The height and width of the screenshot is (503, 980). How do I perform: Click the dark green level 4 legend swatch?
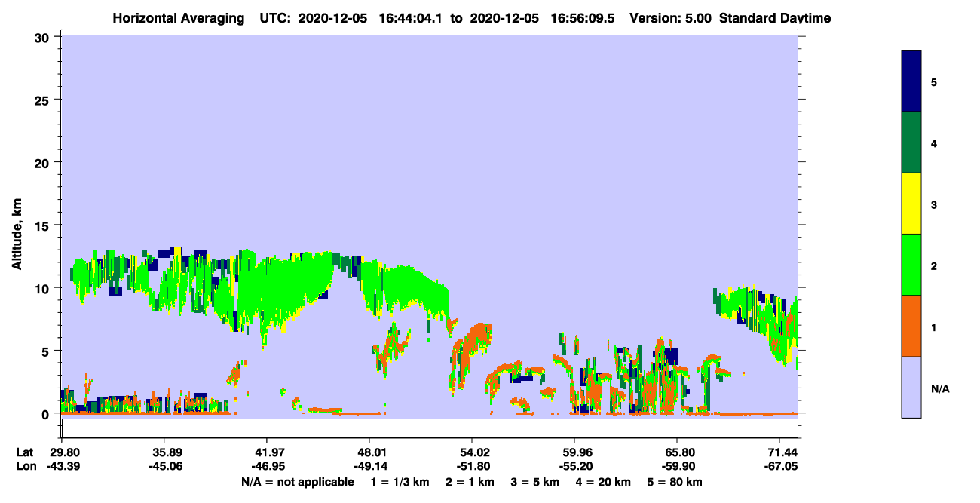click(x=911, y=143)
